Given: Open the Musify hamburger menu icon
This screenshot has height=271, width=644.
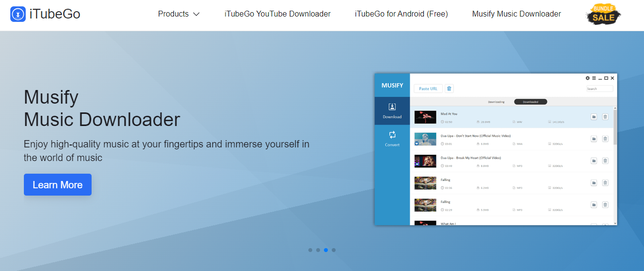Looking at the screenshot, I should pos(594,78).
